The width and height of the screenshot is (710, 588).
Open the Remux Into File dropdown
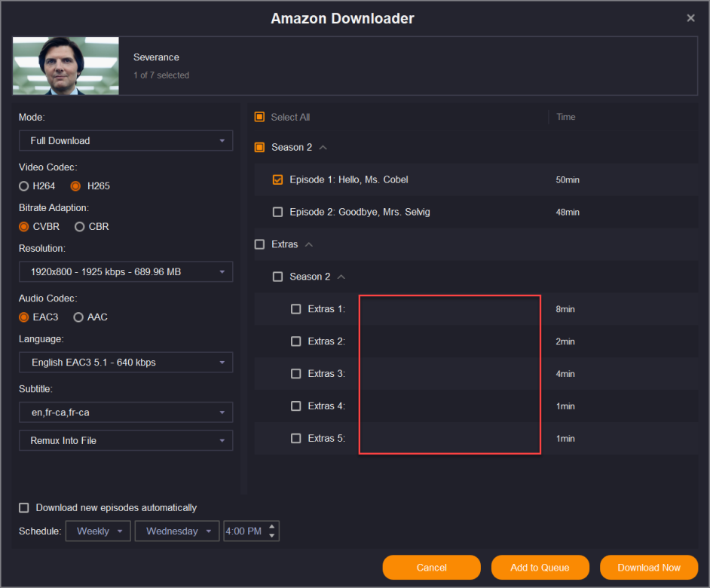click(x=126, y=440)
